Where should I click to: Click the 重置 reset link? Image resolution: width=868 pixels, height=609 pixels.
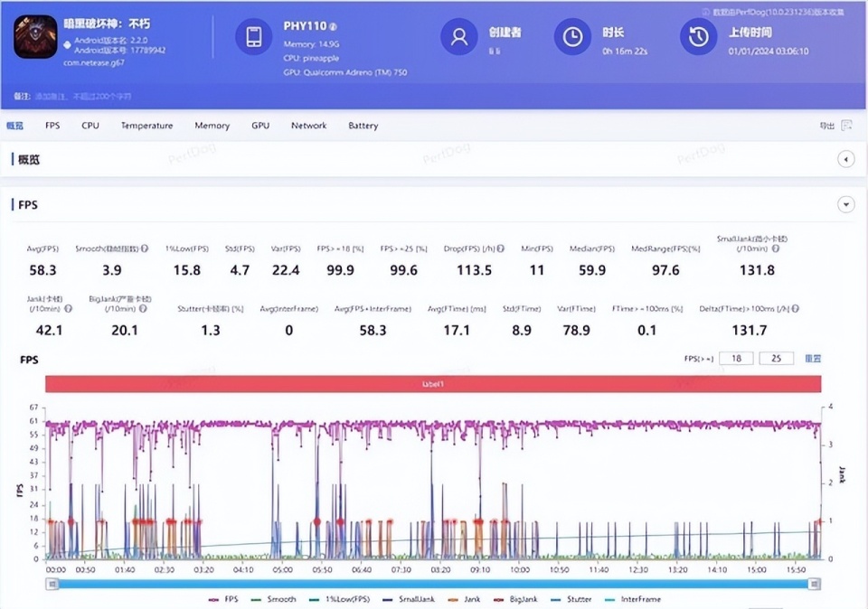tap(813, 359)
